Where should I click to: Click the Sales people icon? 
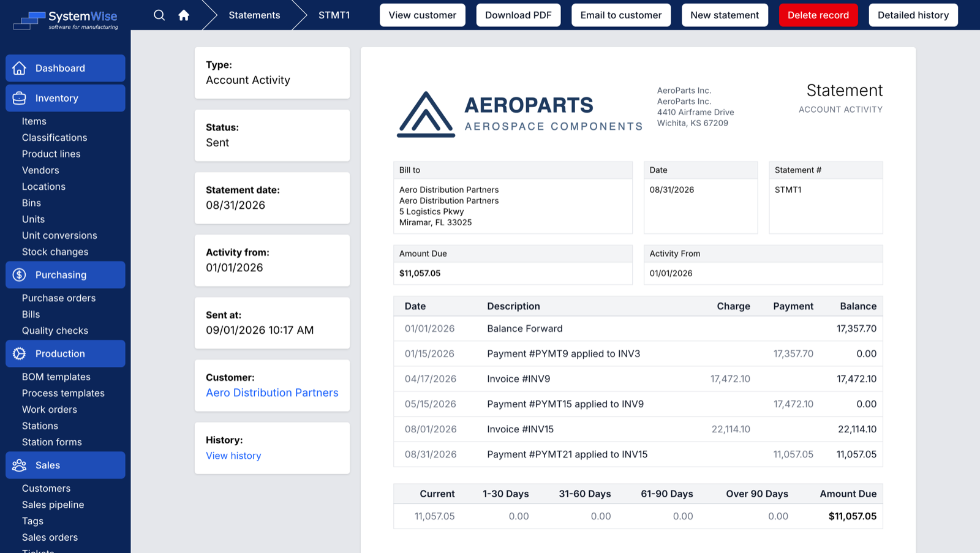[x=20, y=465]
